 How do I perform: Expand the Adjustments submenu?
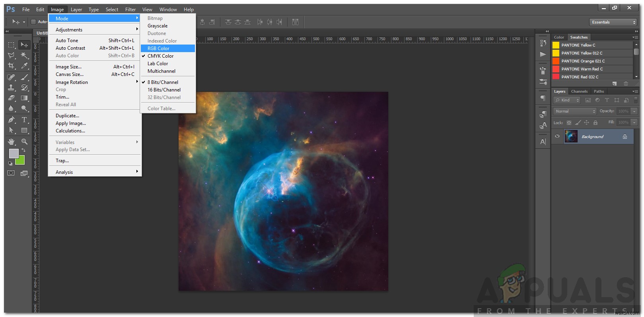[95, 30]
